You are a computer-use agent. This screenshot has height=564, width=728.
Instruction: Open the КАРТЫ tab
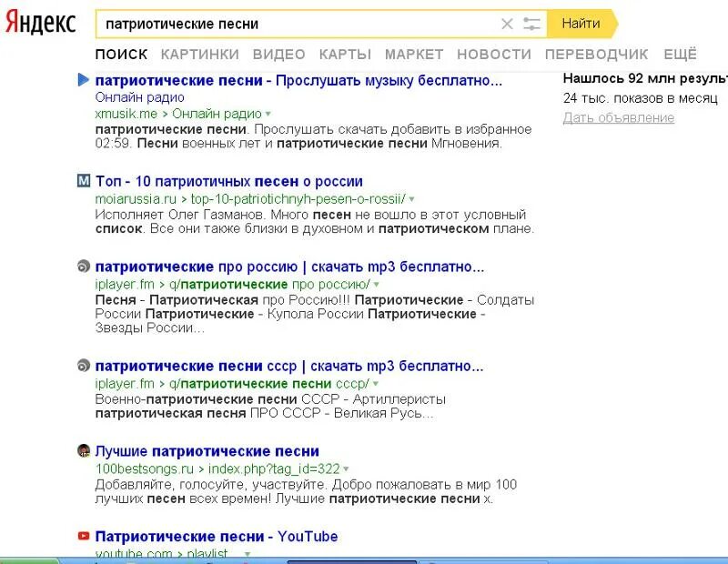point(345,55)
